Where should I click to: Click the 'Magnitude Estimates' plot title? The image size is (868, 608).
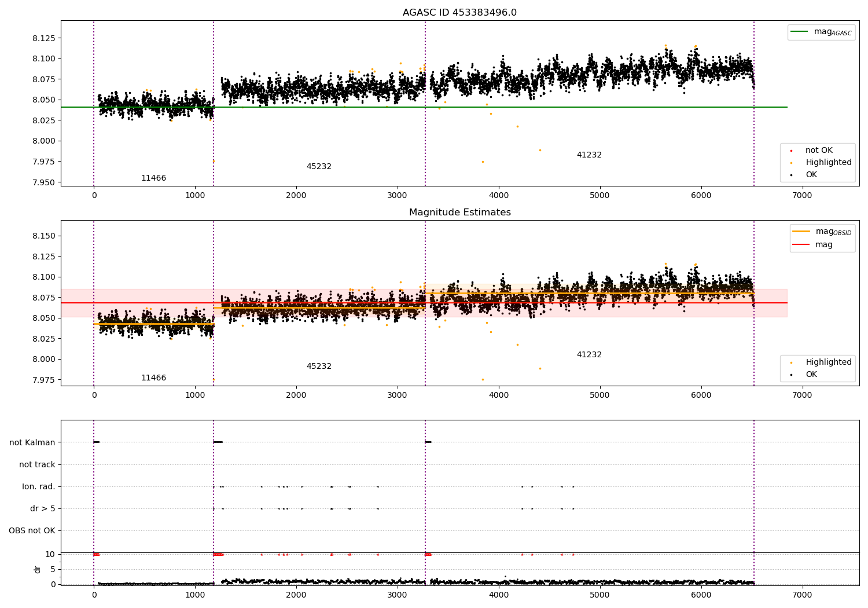pyautogui.click(x=460, y=213)
